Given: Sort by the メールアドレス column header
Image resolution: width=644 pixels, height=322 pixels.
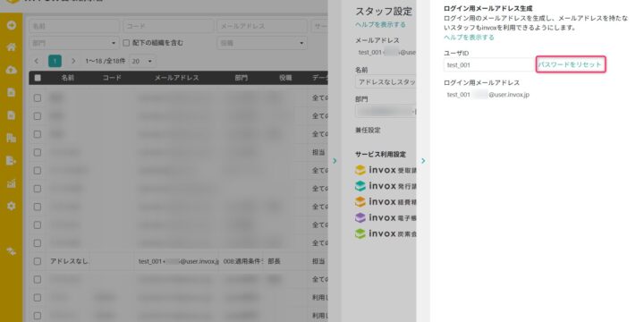Looking at the screenshot, I should coord(176,78).
